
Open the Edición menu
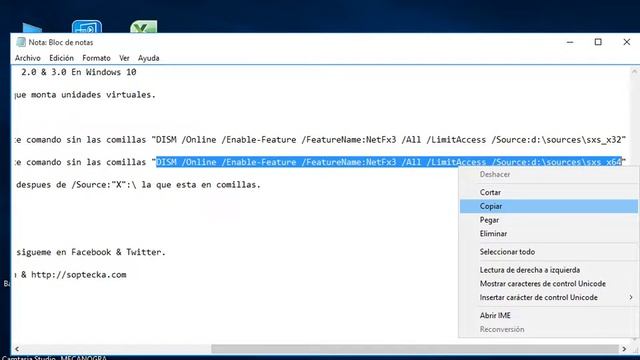pos(61,58)
